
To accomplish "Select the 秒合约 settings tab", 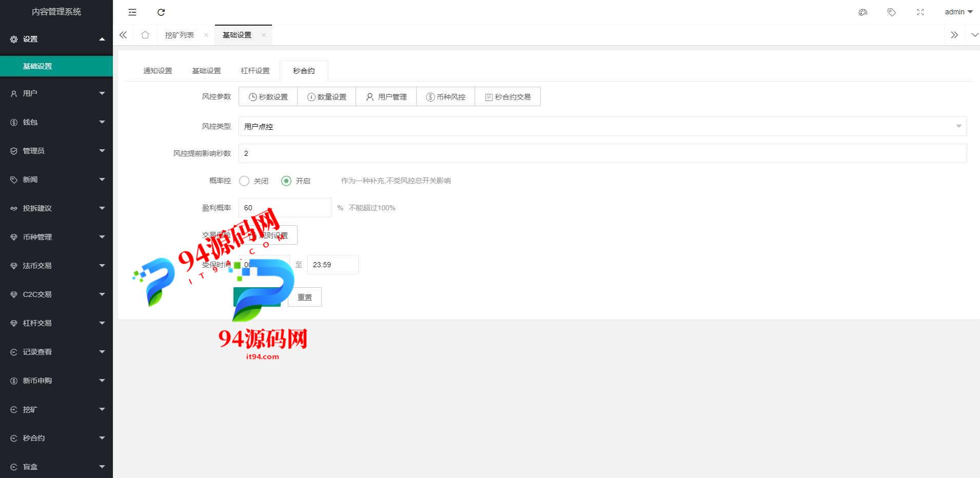I will point(304,71).
